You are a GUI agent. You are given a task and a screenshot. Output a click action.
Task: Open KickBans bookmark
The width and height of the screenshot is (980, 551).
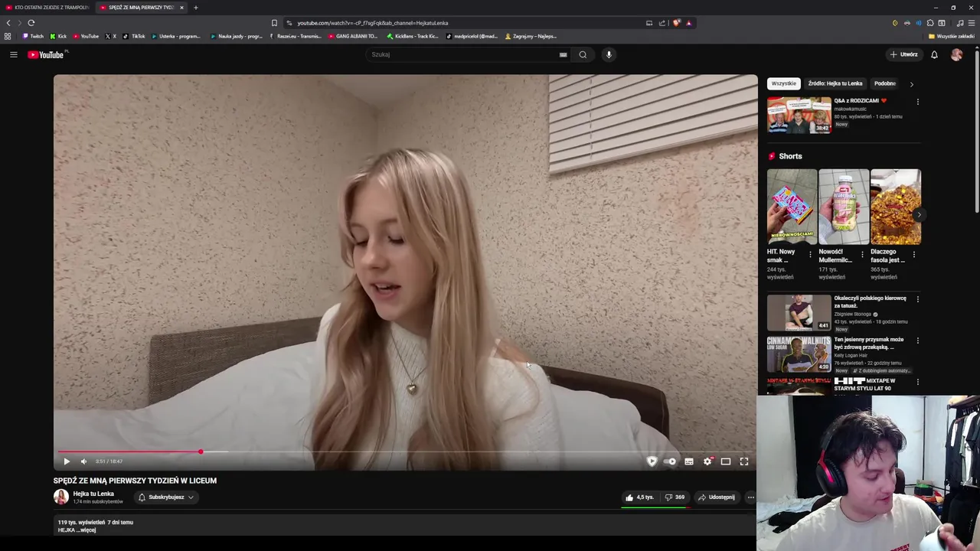coord(413,36)
